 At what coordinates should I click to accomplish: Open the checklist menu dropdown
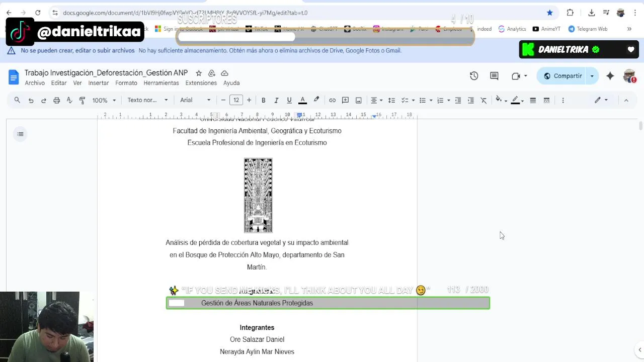coord(407,100)
